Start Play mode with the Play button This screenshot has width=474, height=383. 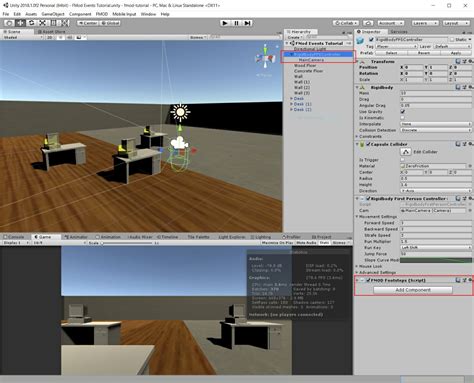(225, 23)
